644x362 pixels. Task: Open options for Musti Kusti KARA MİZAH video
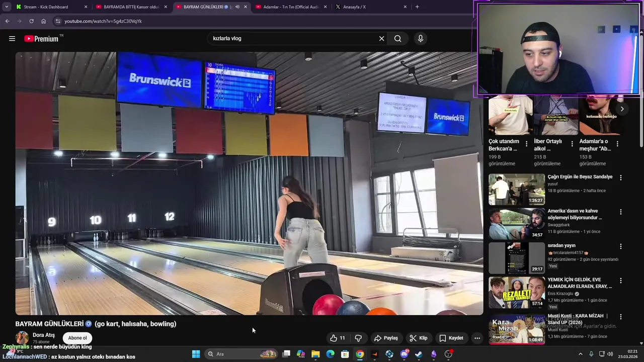[621, 317]
